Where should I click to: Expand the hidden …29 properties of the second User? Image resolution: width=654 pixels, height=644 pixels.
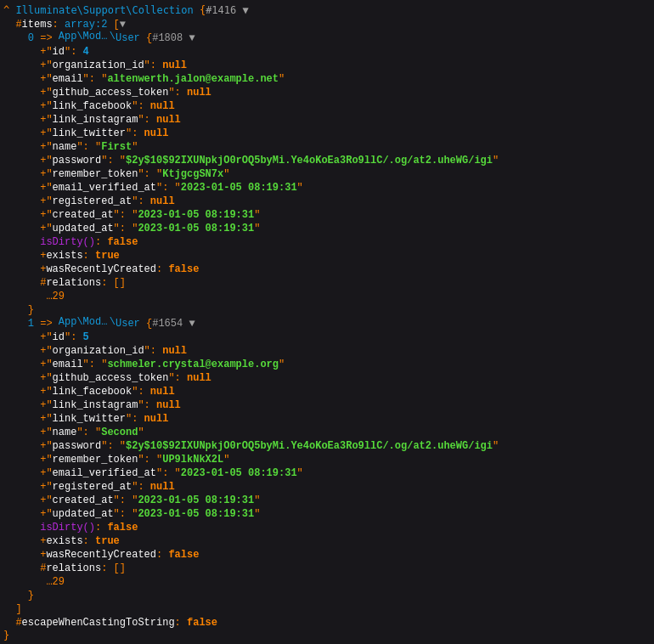[55, 582]
